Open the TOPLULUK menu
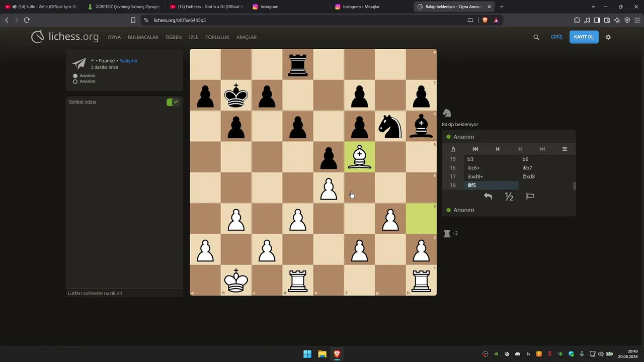The height and width of the screenshot is (362, 644). click(217, 37)
